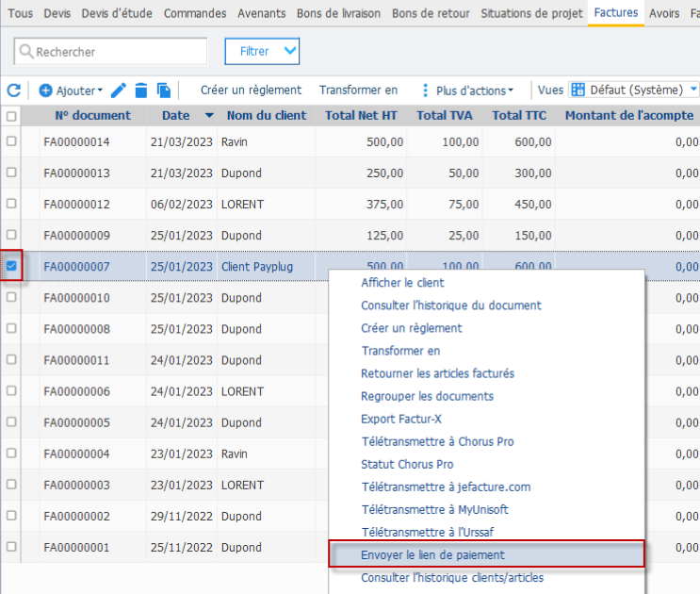Sort by Montant de l'acompte header
Viewport: 700px width, 594px height.
629,116
